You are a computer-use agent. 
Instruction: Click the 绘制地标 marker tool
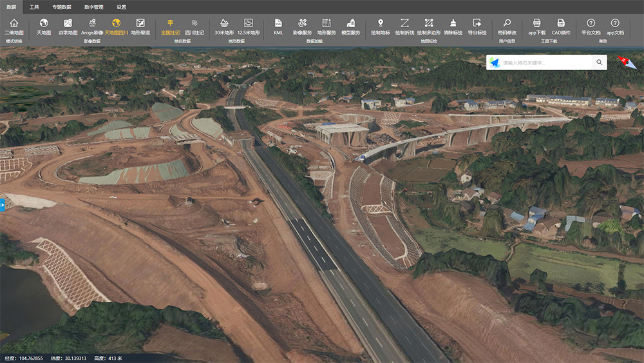381,26
